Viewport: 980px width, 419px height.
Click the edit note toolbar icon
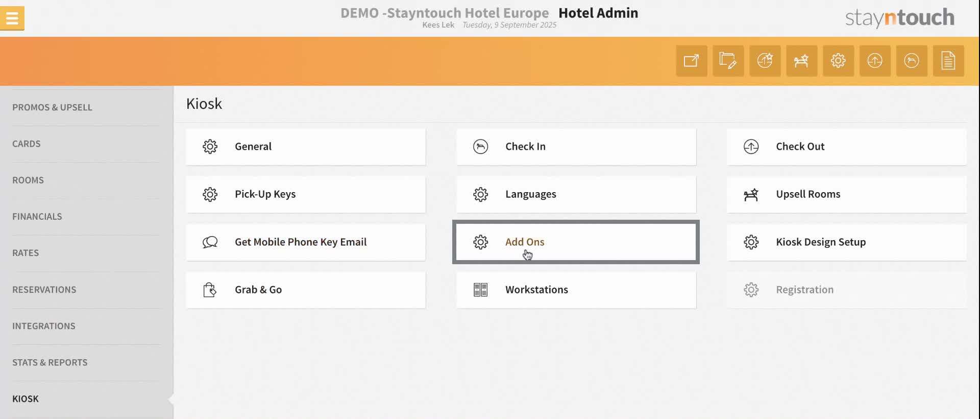point(728,61)
